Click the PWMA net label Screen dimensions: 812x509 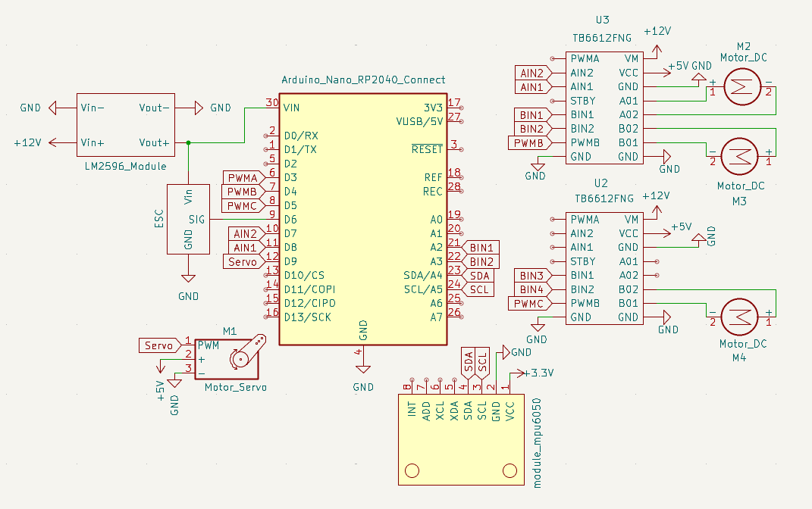point(242,176)
